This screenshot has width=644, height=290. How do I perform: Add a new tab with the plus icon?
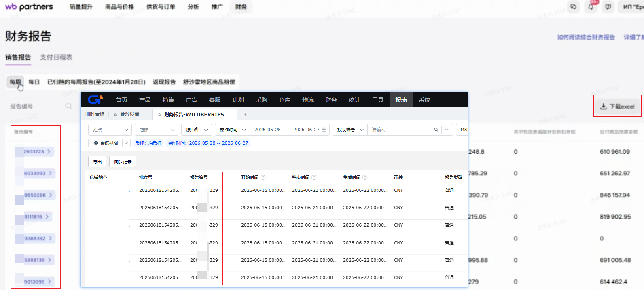(245, 114)
